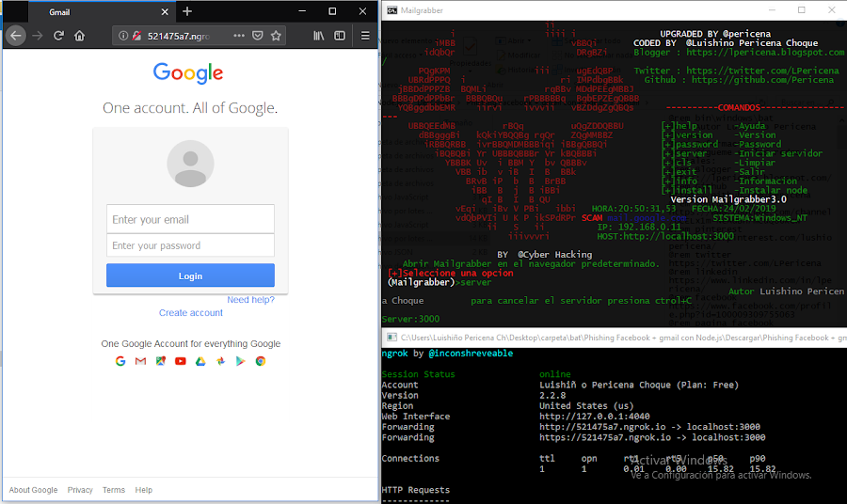Click the Gmail envelope product icon
Viewport: 847px width, 504px height.
(x=140, y=361)
